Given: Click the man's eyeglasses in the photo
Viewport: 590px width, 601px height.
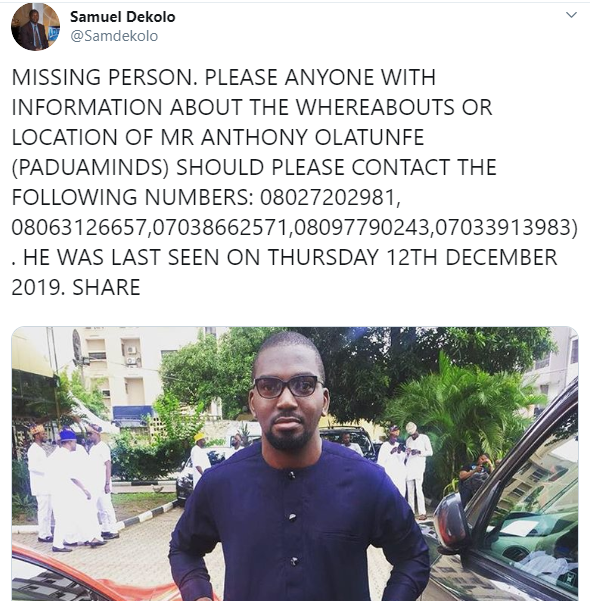Looking at the screenshot, I should click(288, 386).
